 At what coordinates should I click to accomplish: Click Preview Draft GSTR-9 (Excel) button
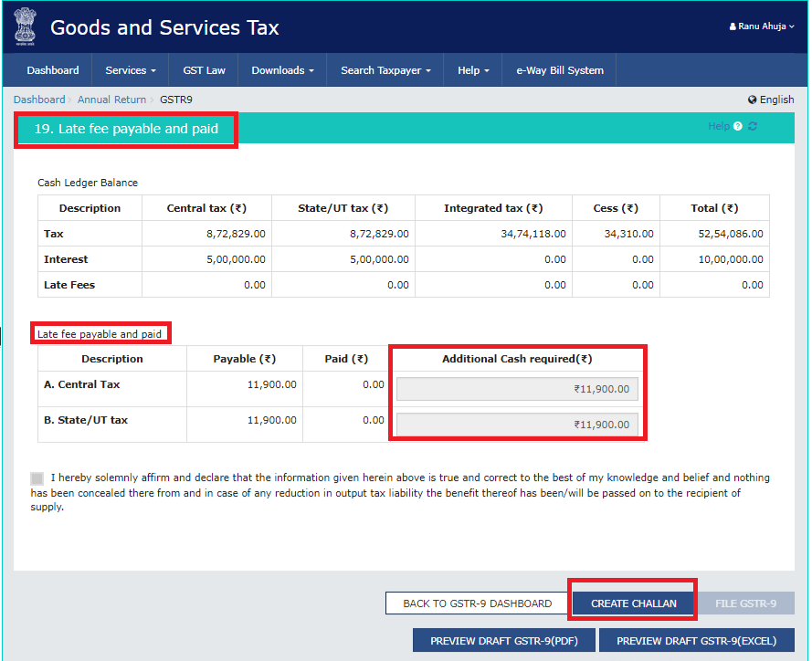click(x=696, y=641)
